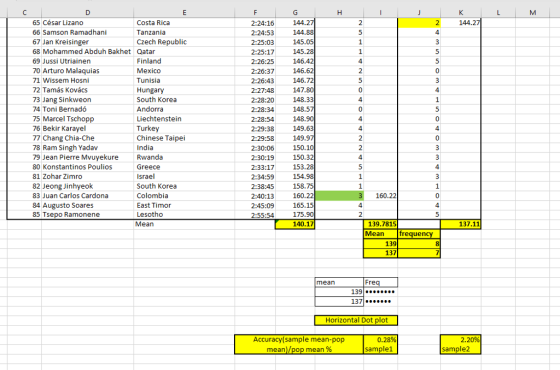Image resolution: width=560 pixels, height=370 pixels.
Task: Select the Jan Kreisinger cell
Action: (88, 42)
